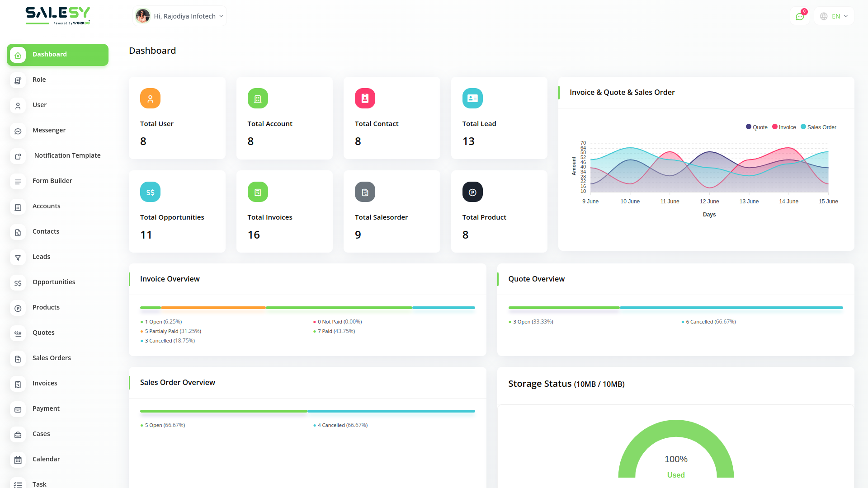Toggle the Sales Order legend series
The height and width of the screenshot is (488, 868).
[818, 127]
